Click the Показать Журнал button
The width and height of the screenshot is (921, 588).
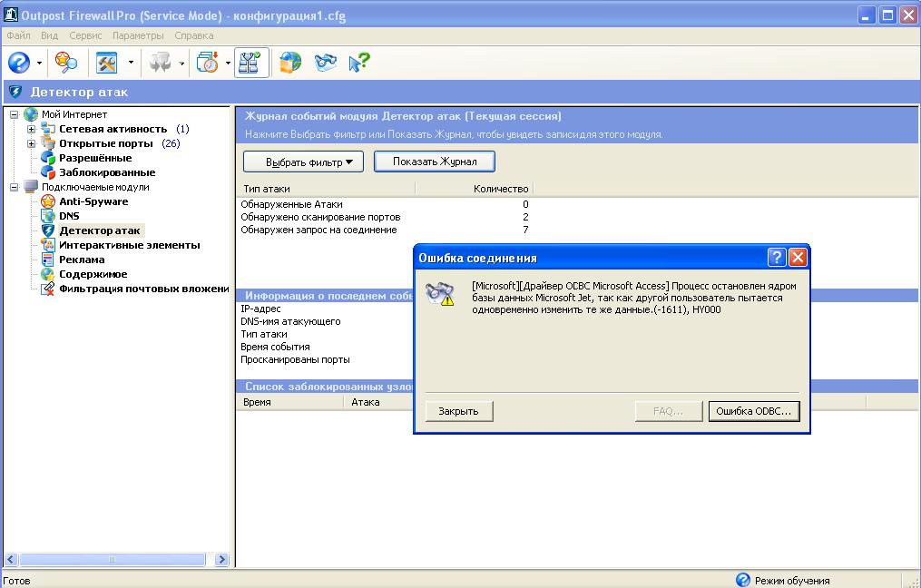click(x=435, y=162)
